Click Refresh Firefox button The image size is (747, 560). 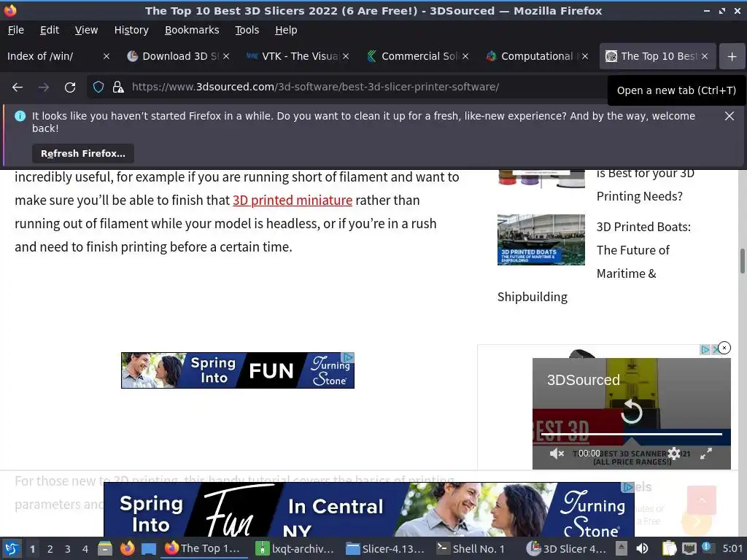(x=83, y=153)
